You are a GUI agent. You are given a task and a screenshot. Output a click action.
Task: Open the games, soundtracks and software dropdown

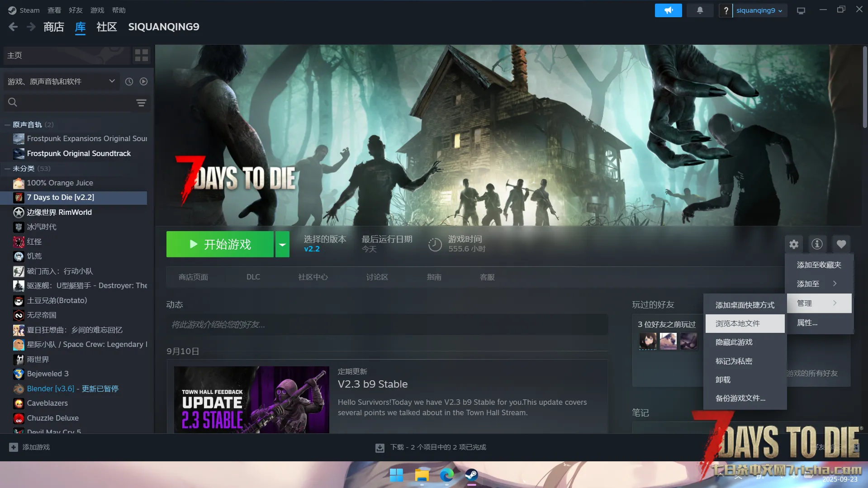point(61,81)
